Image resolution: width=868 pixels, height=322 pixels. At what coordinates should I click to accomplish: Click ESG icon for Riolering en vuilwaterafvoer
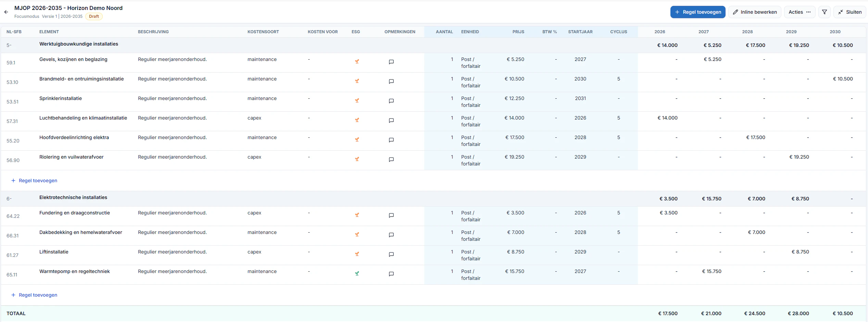coord(357,159)
